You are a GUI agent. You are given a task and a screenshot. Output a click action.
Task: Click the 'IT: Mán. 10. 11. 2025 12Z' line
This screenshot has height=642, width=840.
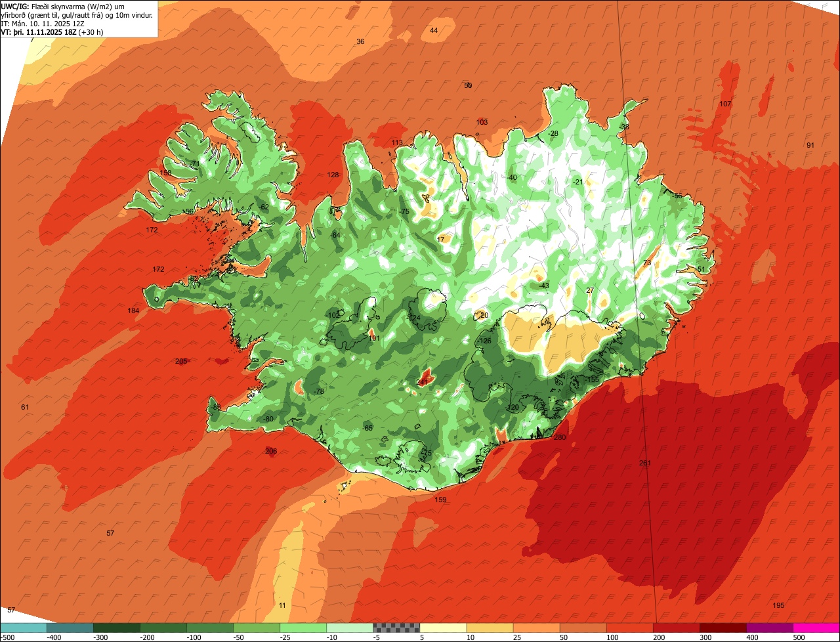(x=43, y=23)
